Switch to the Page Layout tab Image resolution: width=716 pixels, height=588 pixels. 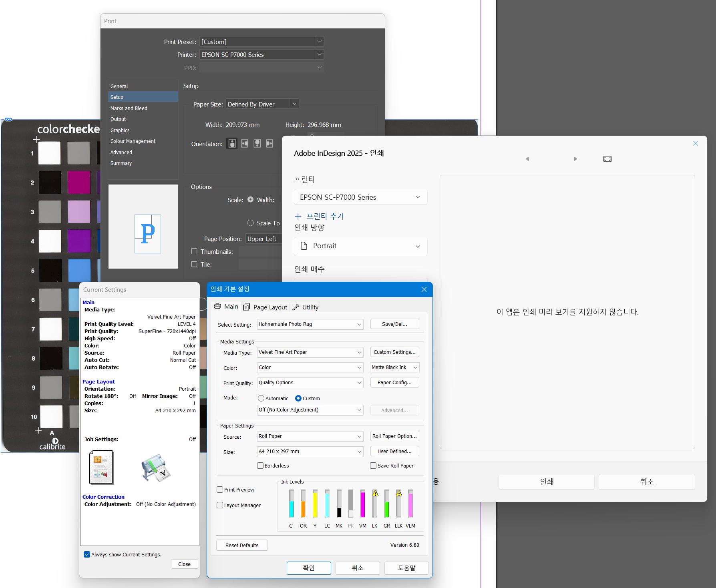pyautogui.click(x=265, y=307)
